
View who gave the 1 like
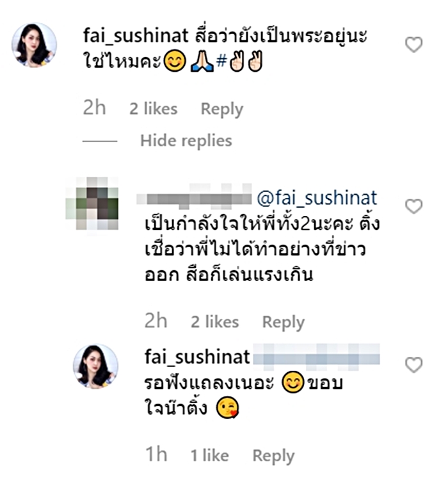tap(209, 455)
